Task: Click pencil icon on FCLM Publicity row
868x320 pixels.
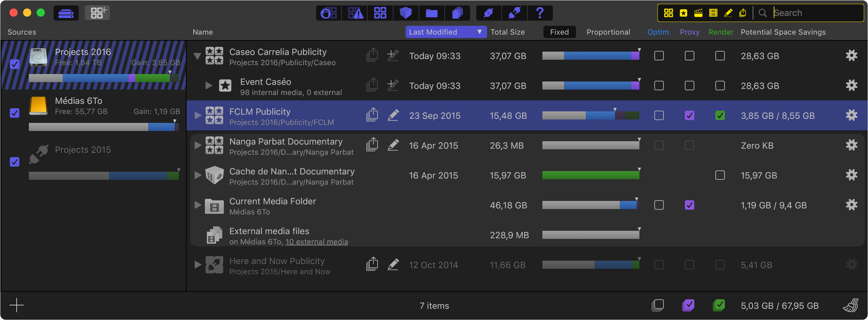Action: point(393,115)
